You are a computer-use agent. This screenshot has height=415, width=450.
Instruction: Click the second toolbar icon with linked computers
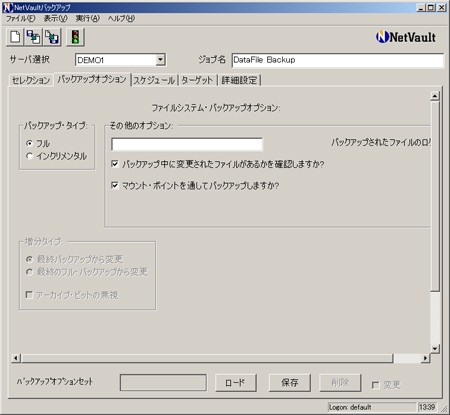pos(34,37)
